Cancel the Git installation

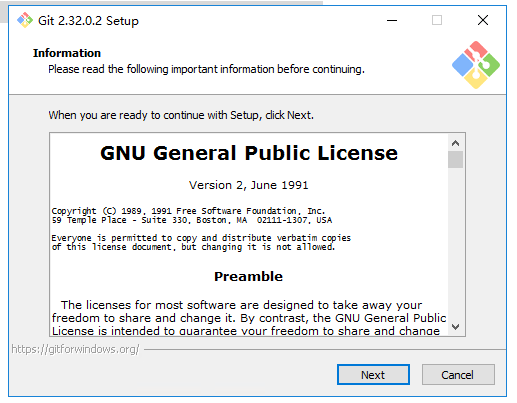click(458, 375)
